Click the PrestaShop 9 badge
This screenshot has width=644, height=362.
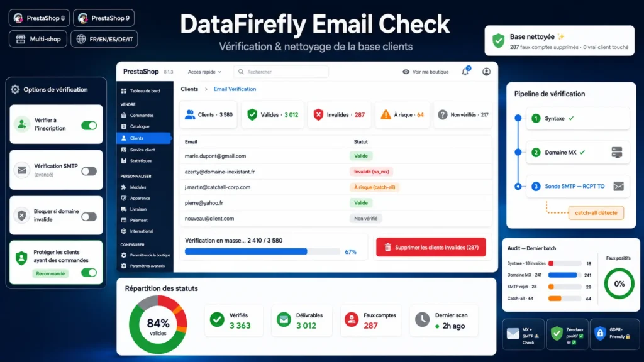(x=104, y=18)
